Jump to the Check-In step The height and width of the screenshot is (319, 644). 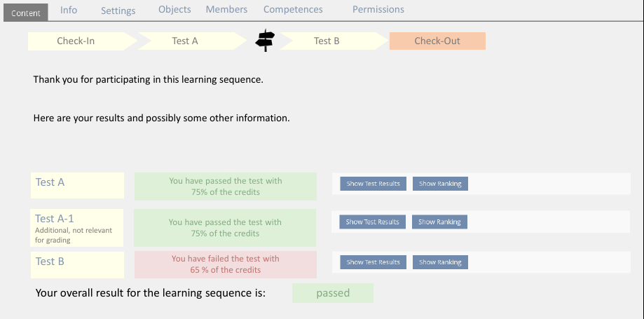pos(76,41)
